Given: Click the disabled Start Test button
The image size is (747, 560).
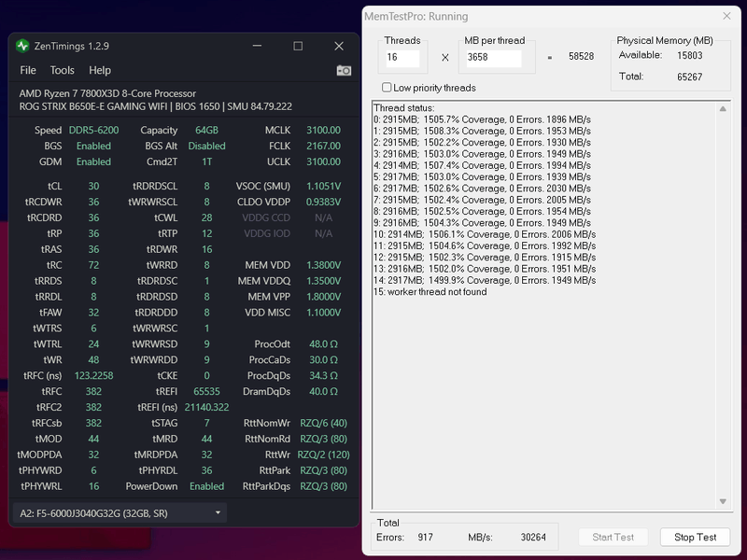Looking at the screenshot, I should point(613,538).
